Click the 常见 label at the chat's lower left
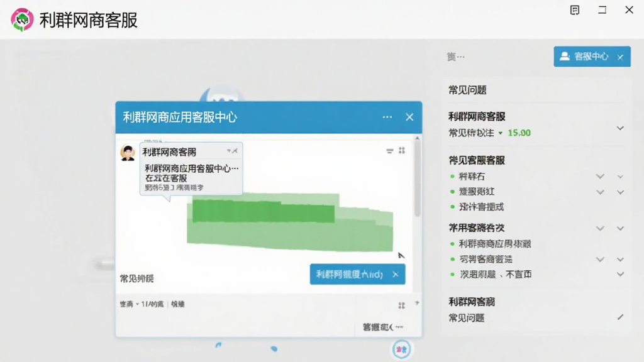The image size is (644, 362). [136, 278]
